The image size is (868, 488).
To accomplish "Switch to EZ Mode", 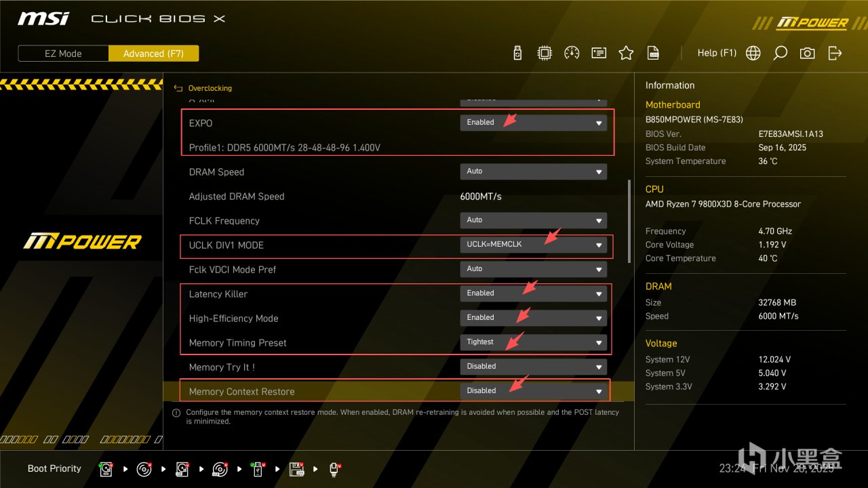I will pyautogui.click(x=63, y=54).
